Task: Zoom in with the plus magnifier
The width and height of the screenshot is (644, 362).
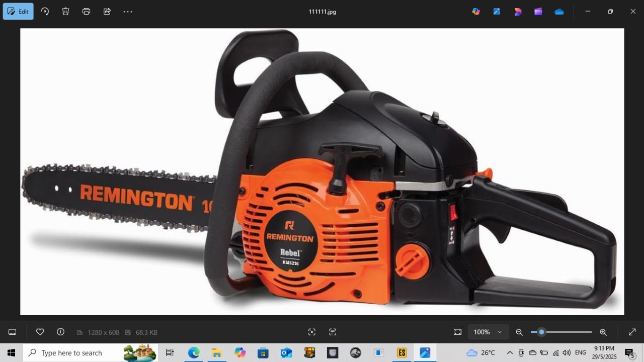Action: click(603, 332)
